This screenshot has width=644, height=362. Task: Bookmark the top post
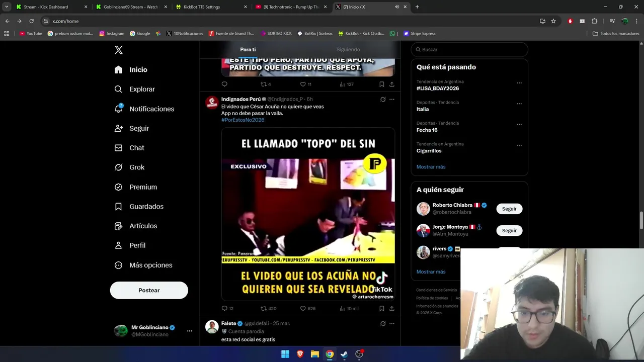(382, 84)
